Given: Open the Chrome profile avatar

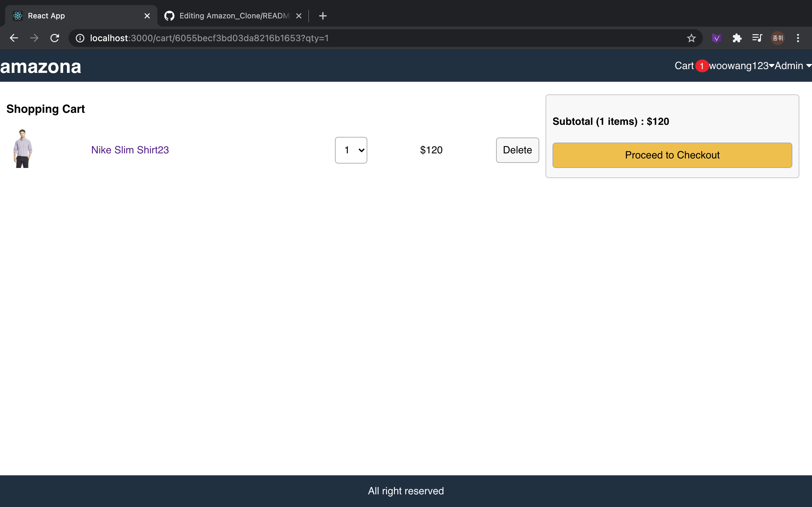Looking at the screenshot, I should tap(777, 38).
